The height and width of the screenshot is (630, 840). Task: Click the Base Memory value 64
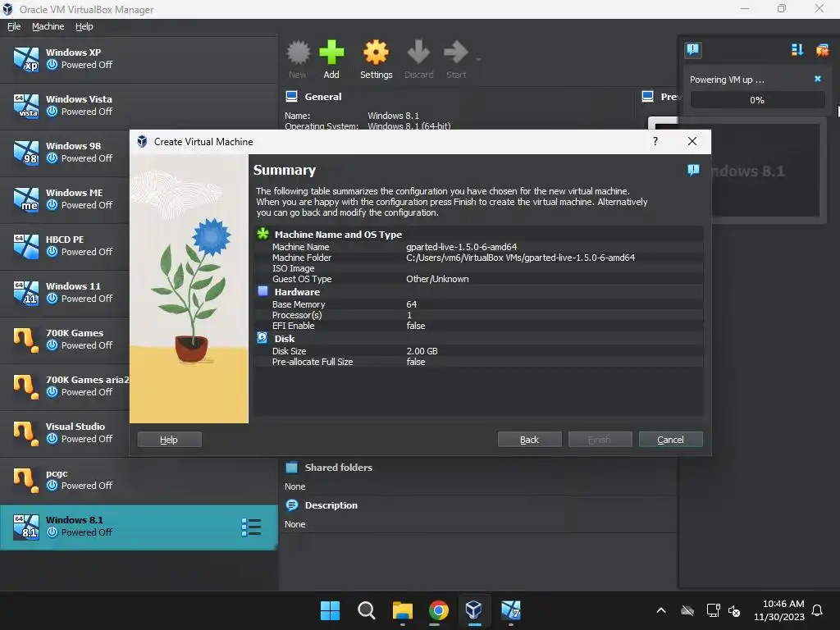[412, 304]
